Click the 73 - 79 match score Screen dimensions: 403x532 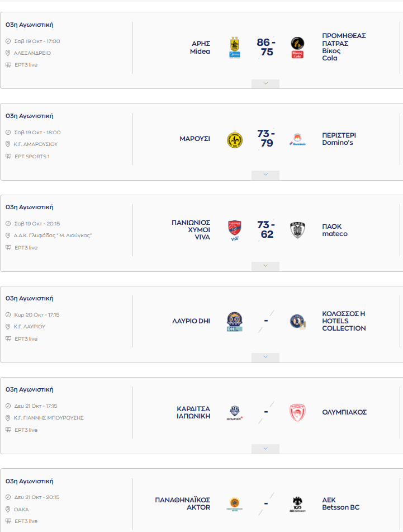pos(266,139)
